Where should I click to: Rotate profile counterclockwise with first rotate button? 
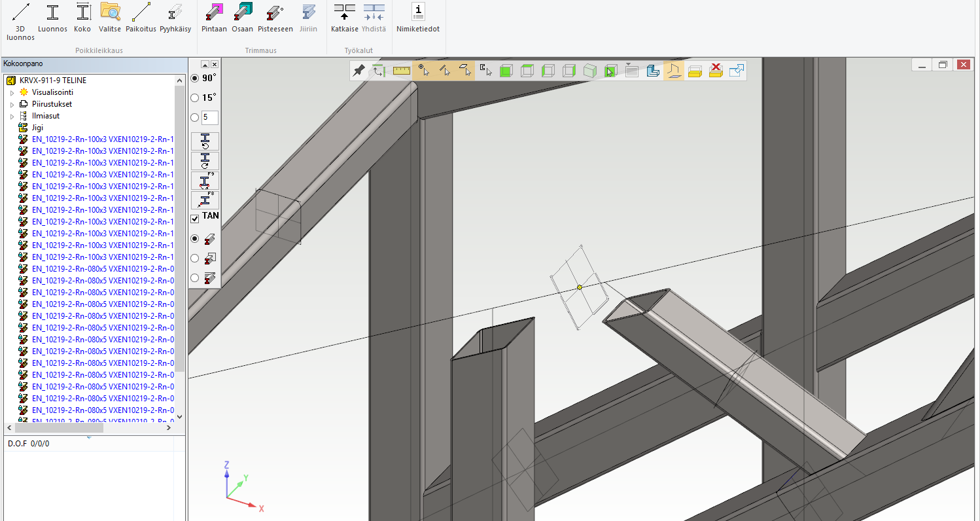pos(205,141)
